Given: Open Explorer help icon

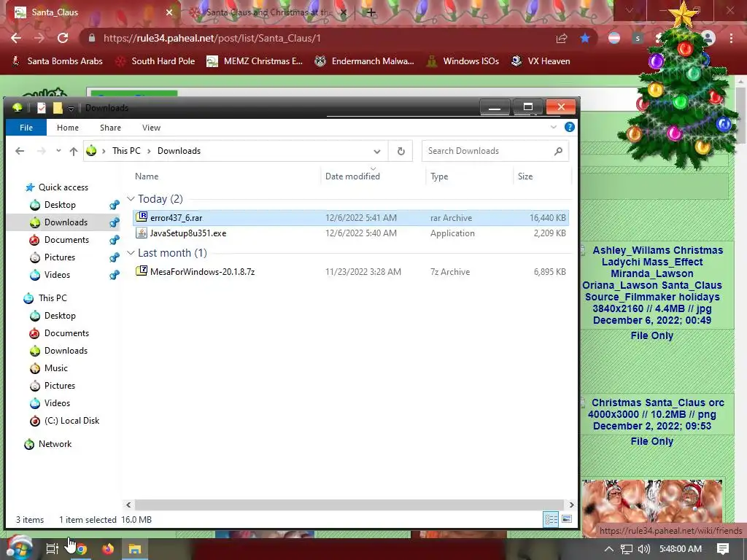Looking at the screenshot, I should click(569, 127).
